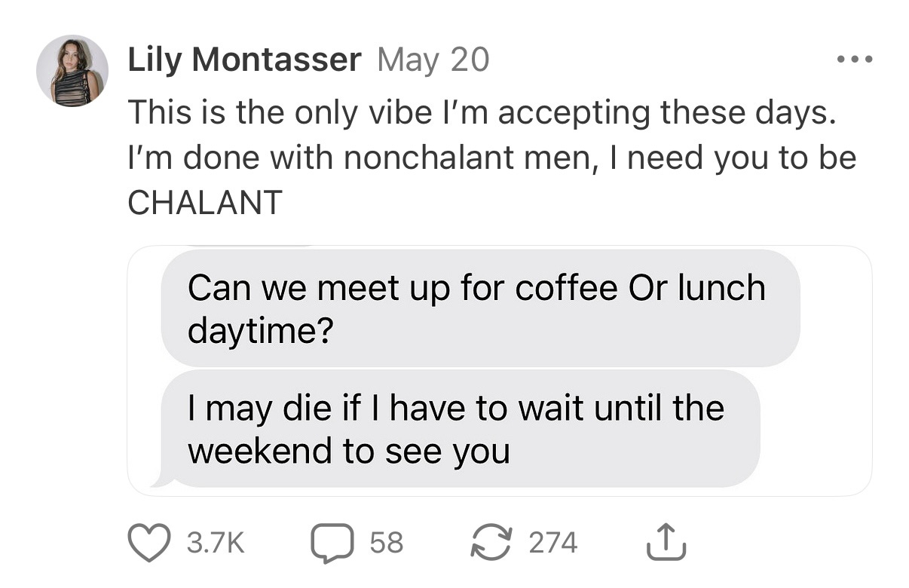Click "weekend to see you" message text
This screenshot has height=588, width=909.
pyautogui.click(x=348, y=451)
